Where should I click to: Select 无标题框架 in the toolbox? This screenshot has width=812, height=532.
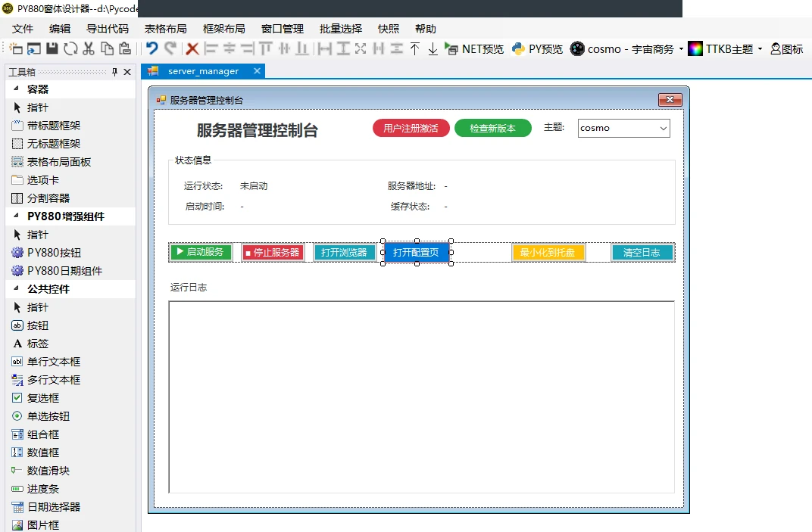[x=71, y=144]
